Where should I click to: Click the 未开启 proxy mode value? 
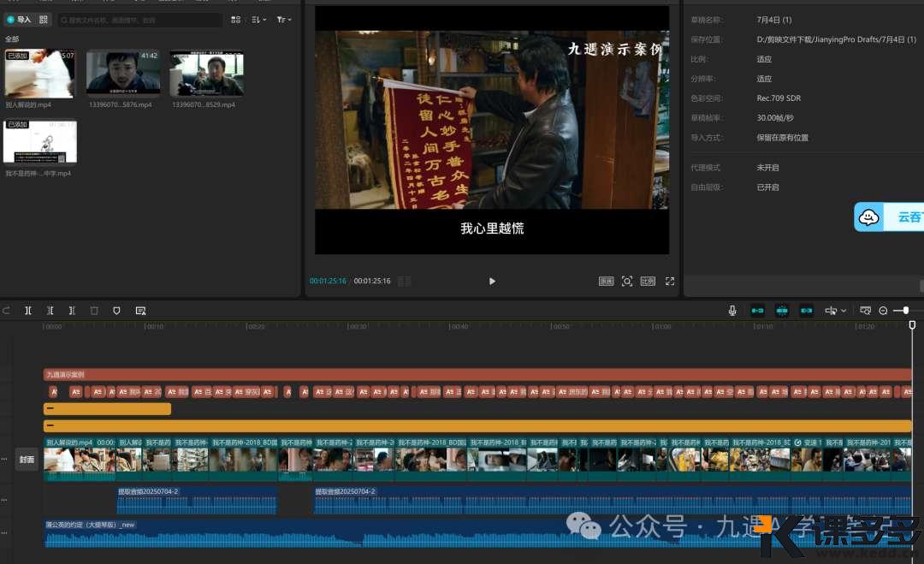767,168
